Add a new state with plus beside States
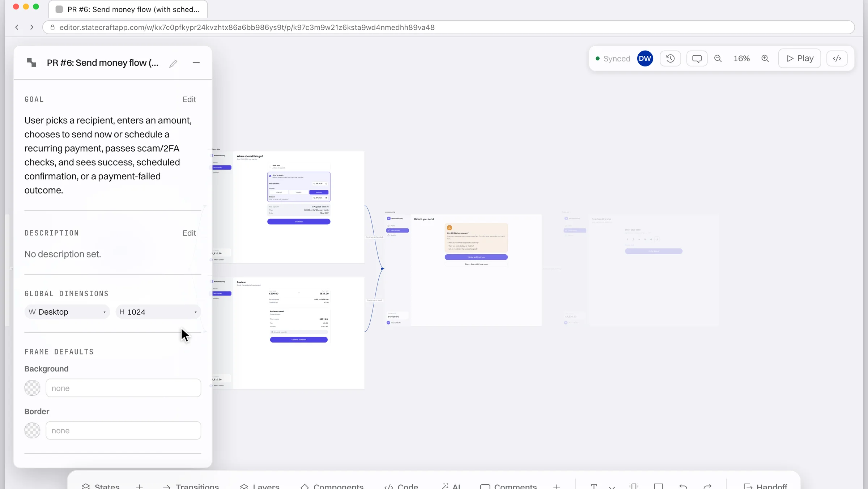Screen dimensions: 868x489 (x=139, y=486)
